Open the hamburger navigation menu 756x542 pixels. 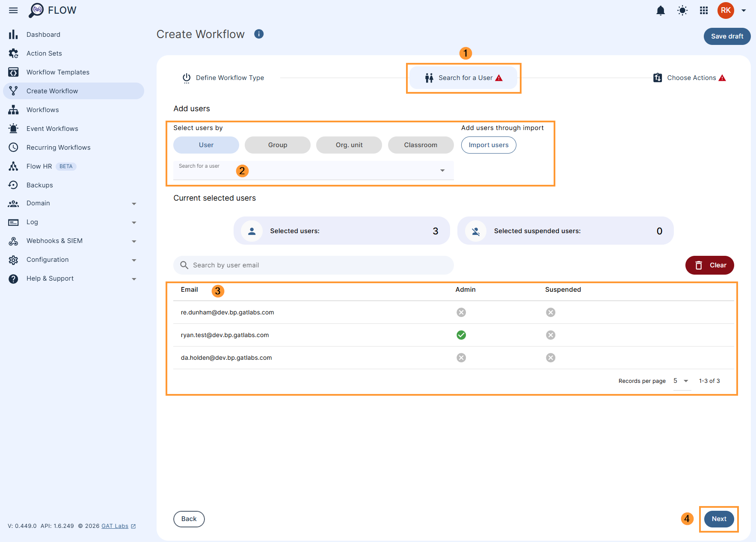pyautogui.click(x=13, y=10)
